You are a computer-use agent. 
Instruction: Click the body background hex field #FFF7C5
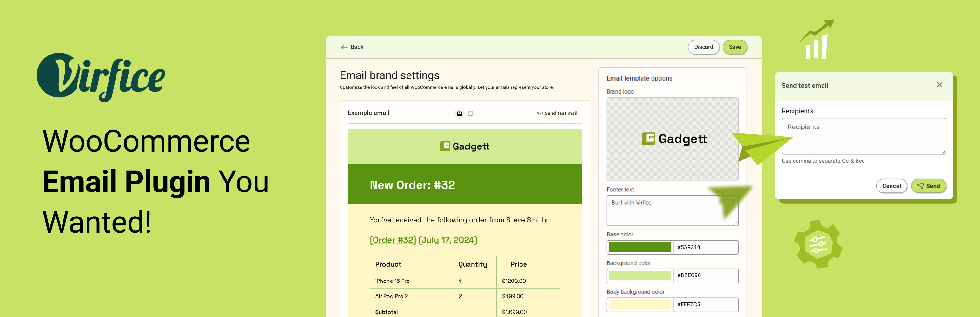(706, 304)
